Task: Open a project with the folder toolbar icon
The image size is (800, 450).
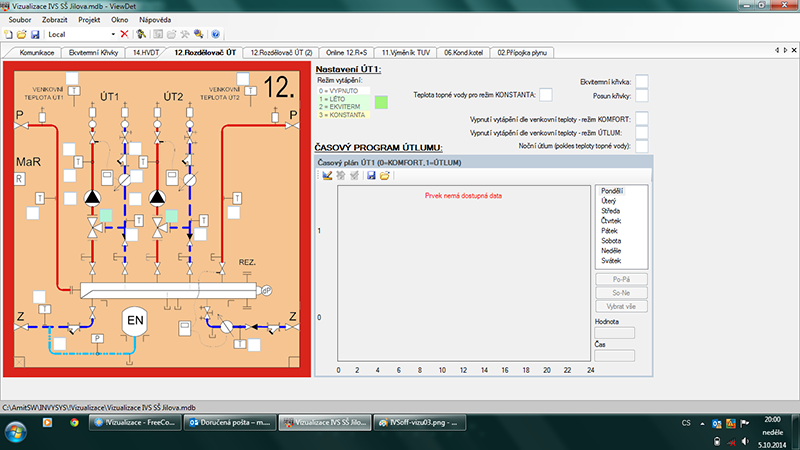Action: pyautogui.click(x=21, y=34)
